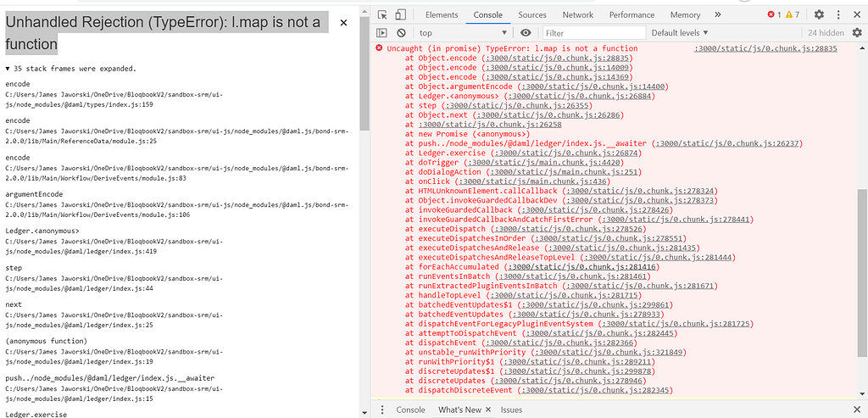
Task: Open the doTrigger main.chunk.js:4420 link
Action: (x=543, y=162)
